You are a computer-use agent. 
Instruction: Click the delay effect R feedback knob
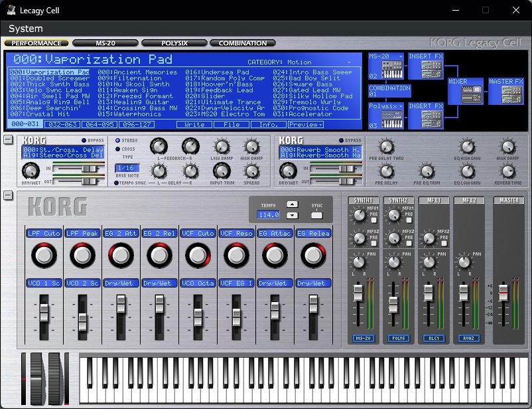click(x=190, y=147)
